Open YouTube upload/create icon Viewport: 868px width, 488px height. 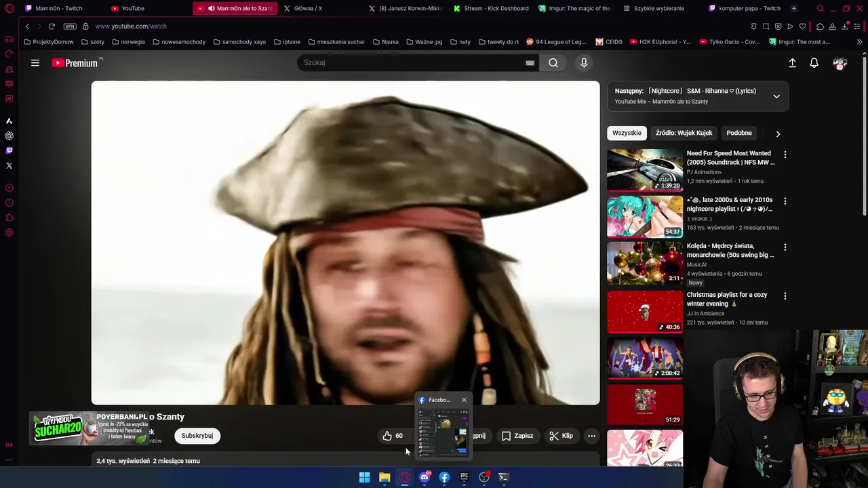click(x=792, y=63)
